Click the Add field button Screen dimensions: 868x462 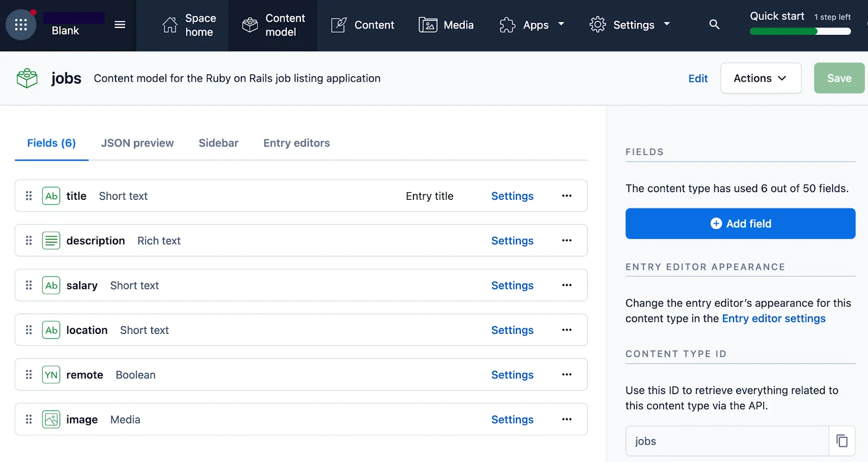point(741,224)
